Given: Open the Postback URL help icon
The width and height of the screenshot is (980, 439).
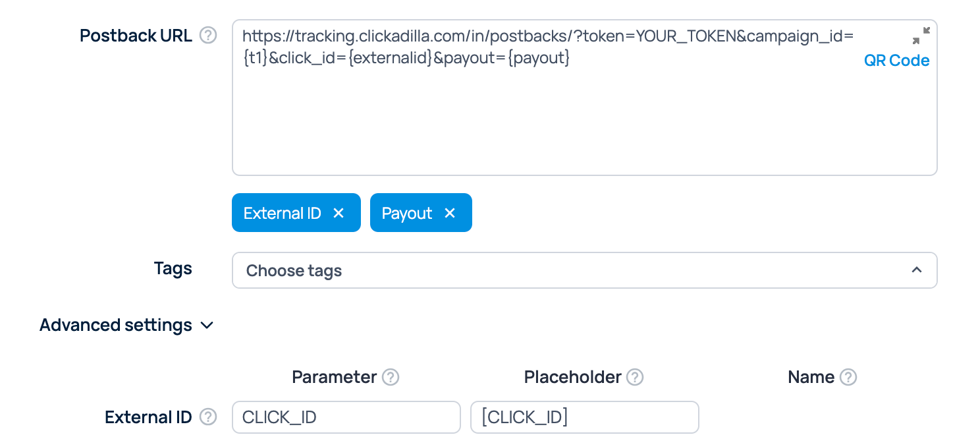Looking at the screenshot, I should coord(207,36).
